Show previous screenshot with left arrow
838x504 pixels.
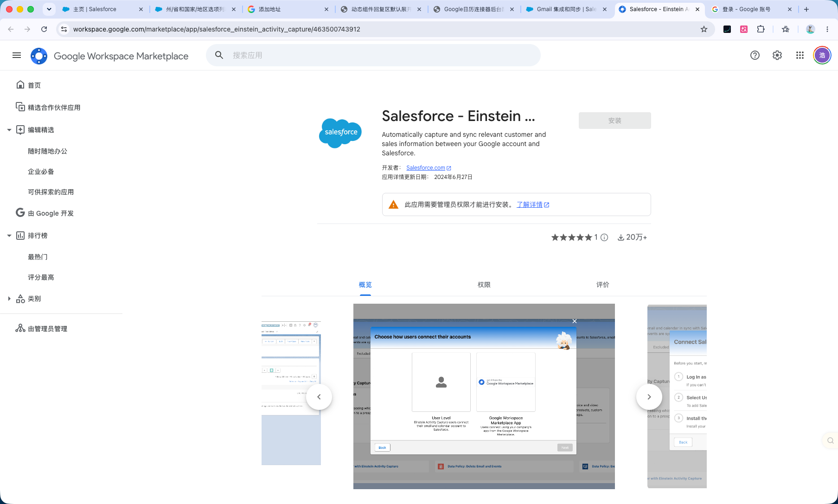319,397
